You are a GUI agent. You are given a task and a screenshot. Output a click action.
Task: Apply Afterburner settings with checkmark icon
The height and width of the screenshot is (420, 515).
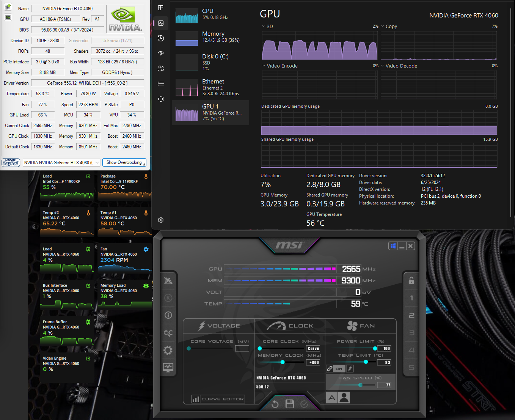pos(304,404)
